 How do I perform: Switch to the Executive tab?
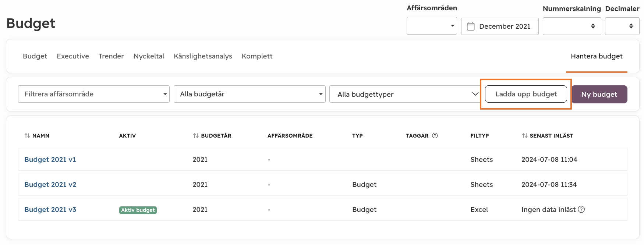pyautogui.click(x=73, y=56)
